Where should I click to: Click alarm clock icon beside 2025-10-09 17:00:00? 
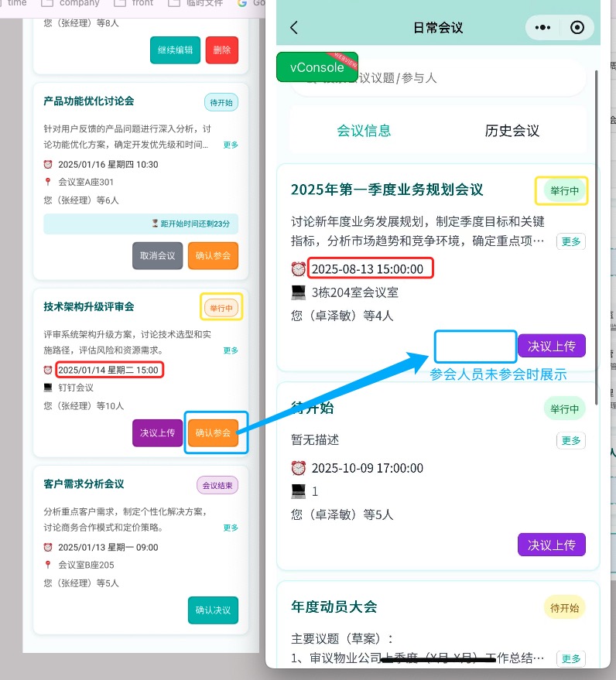pos(299,468)
